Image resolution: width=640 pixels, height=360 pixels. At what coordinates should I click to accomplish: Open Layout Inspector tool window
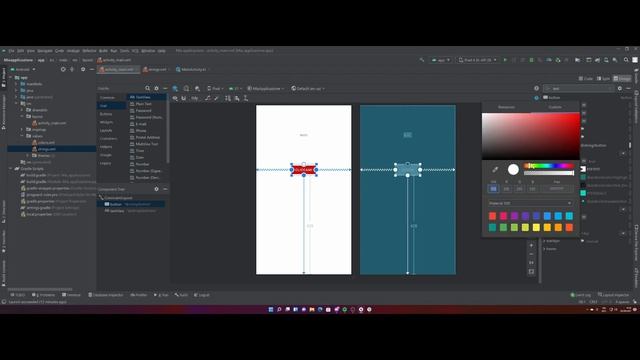pos(613,295)
